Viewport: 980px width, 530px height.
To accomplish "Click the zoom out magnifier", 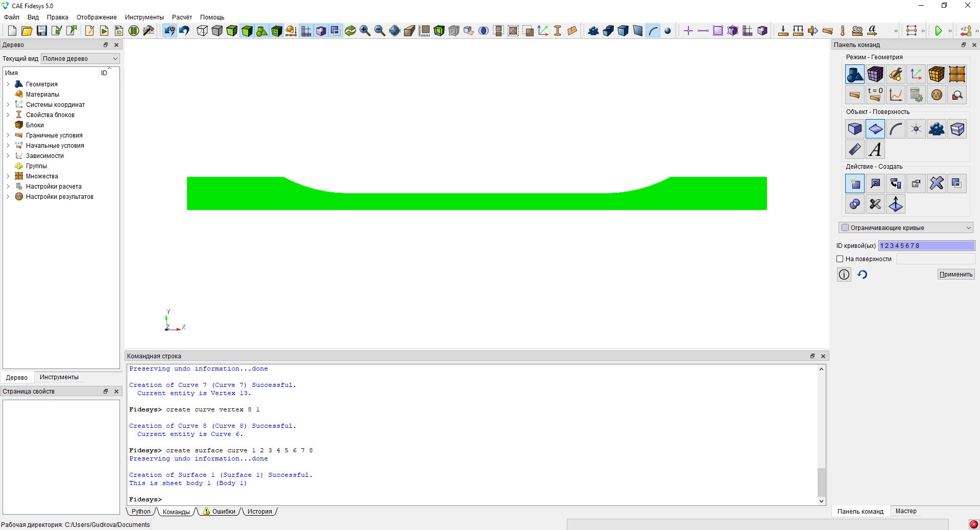I will [380, 31].
